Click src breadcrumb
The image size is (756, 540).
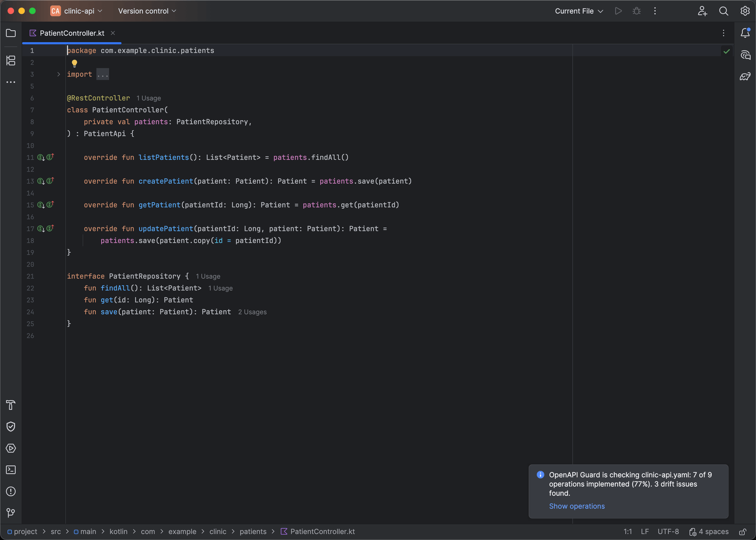(56, 531)
